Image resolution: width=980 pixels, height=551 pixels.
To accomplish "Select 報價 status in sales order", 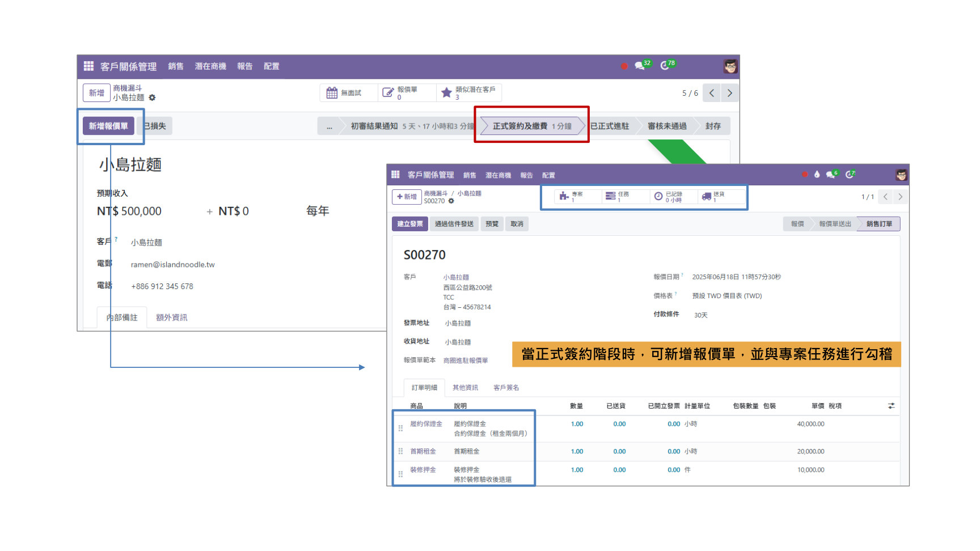I will (x=797, y=224).
